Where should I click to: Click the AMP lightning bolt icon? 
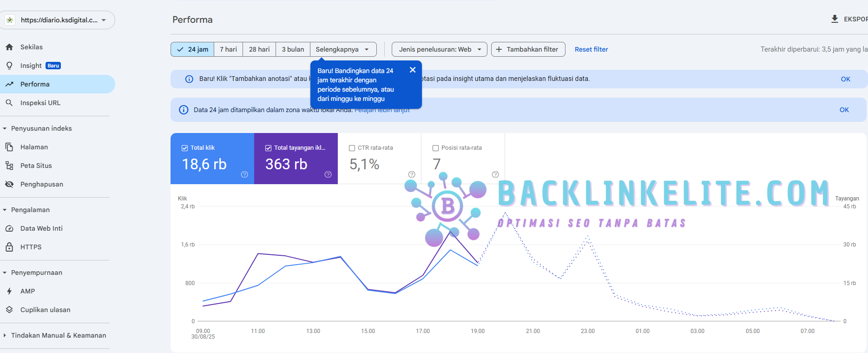click(9, 291)
